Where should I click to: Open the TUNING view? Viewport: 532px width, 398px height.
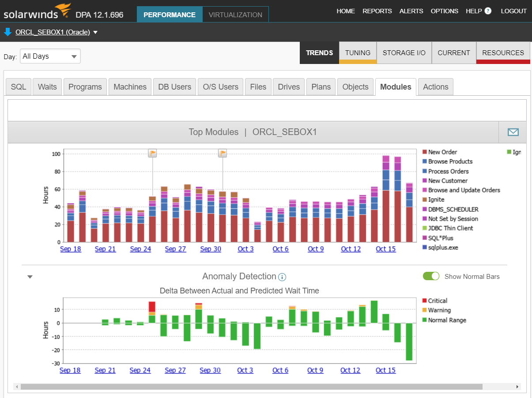(x=358, y=53)
